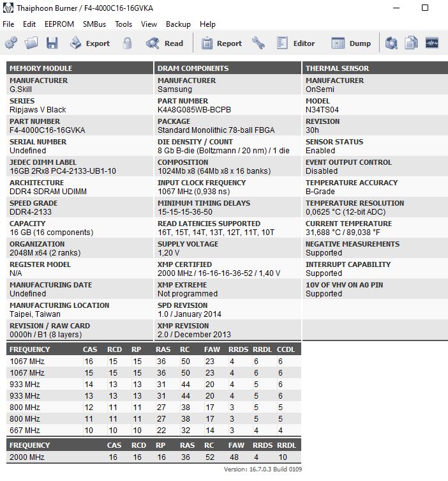Switch to the Dump view
The image size is (448, 481).
click(351, 43)
